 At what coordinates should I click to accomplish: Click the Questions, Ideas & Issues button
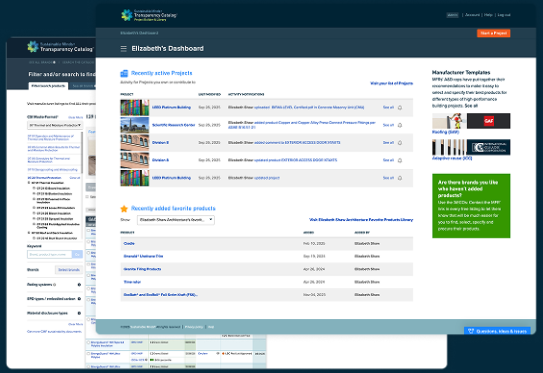(x=497, y=331)
